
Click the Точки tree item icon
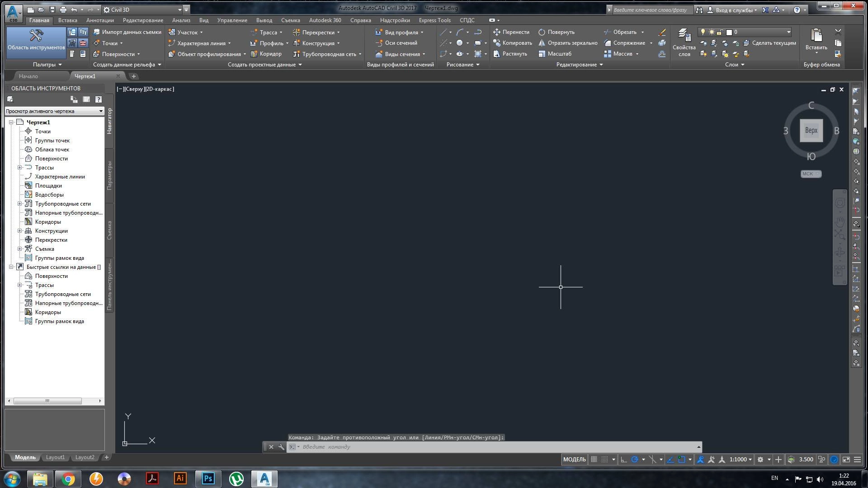coord(28,131)
